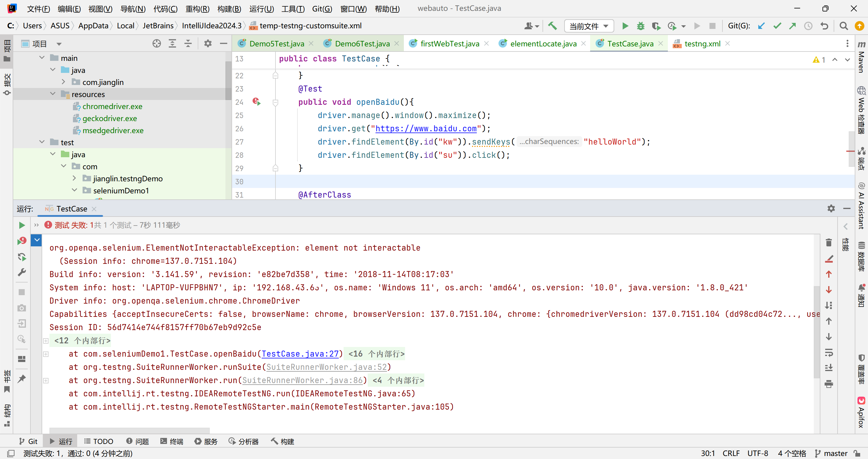Open the search everywhere magnifier icon
868x459 pixels.
tap(843, 26)
